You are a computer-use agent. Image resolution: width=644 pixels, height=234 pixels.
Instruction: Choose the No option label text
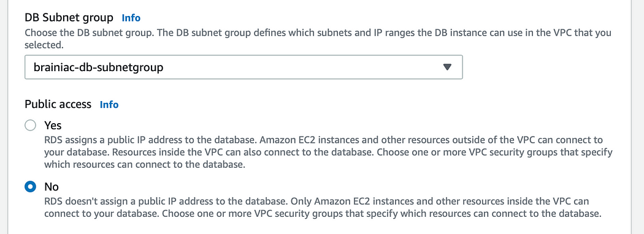coord(52,187)
